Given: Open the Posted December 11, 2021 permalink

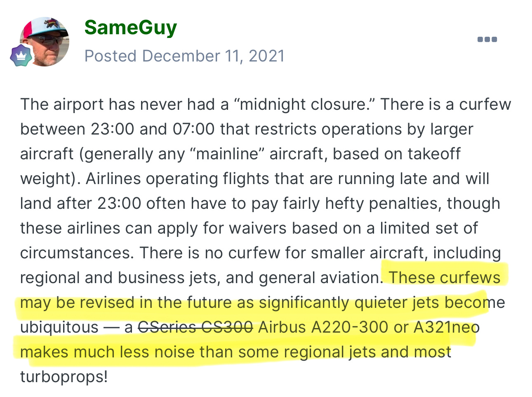Looking at the screenshot, I should coord(184,56).
